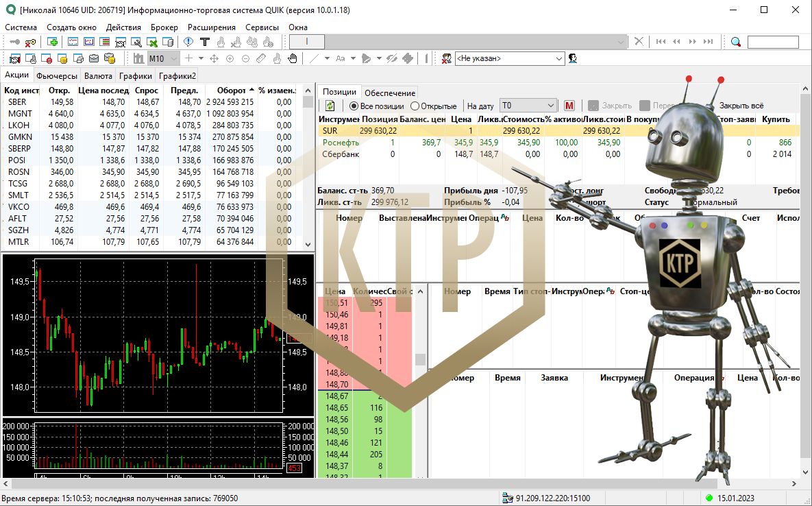Open the T0 date dropdown
The height and width of the screenshot is (506, 812).
(x=550, y=106)
